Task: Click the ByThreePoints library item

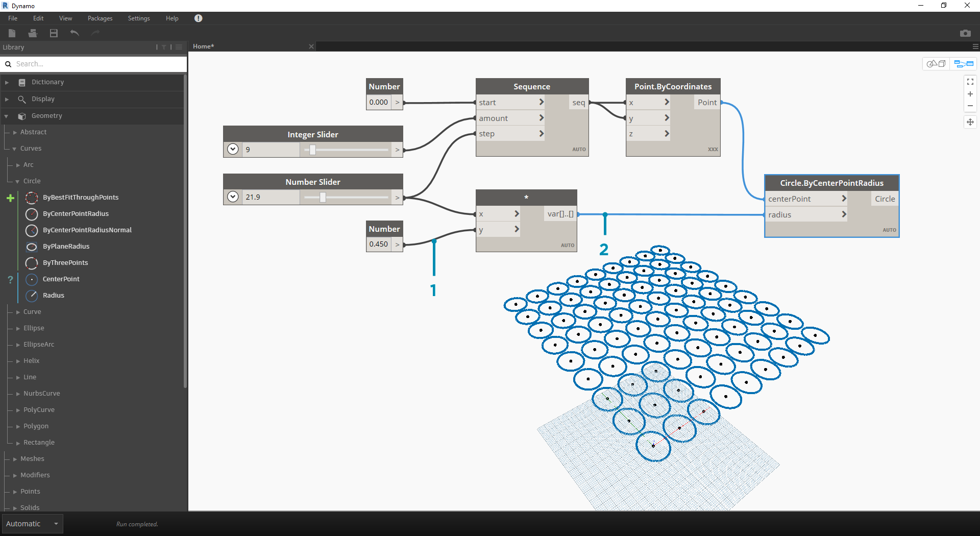Action: 65,263
